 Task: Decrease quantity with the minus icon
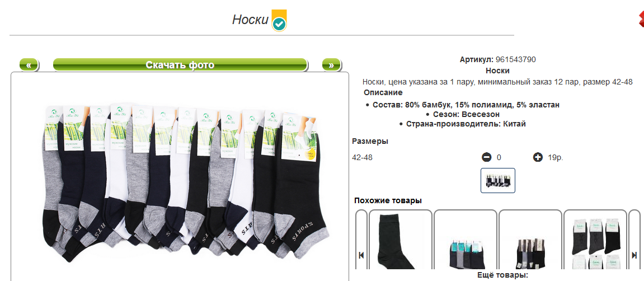[486, 157]
